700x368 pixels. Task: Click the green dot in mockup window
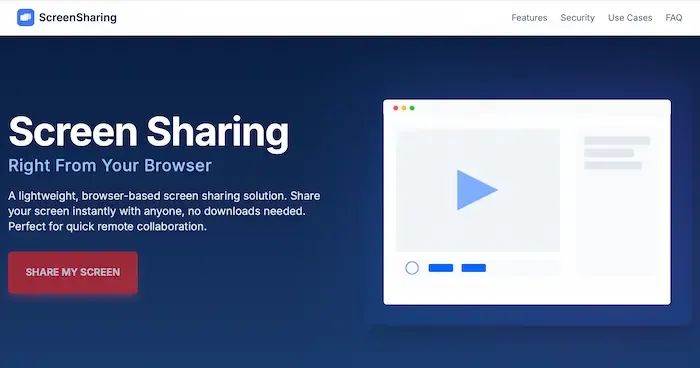point(412,108)
